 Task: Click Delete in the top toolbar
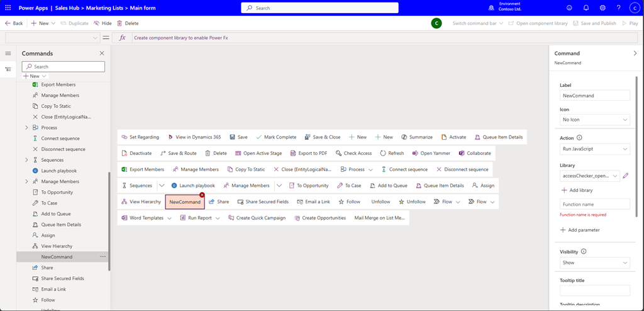point(128,23)
